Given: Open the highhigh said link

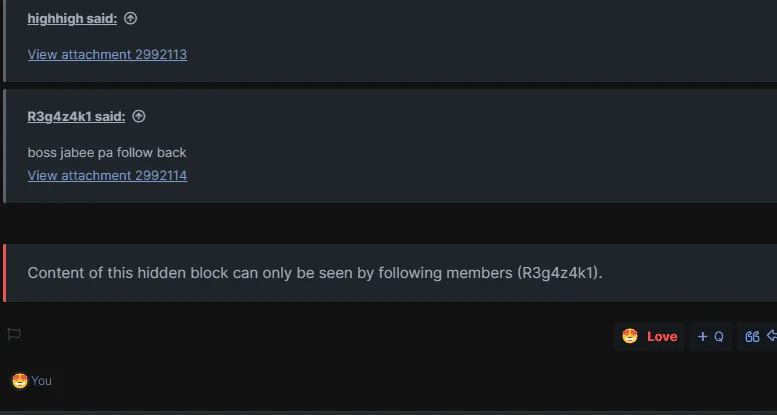Looking at the screenshot, I should 72,19.
